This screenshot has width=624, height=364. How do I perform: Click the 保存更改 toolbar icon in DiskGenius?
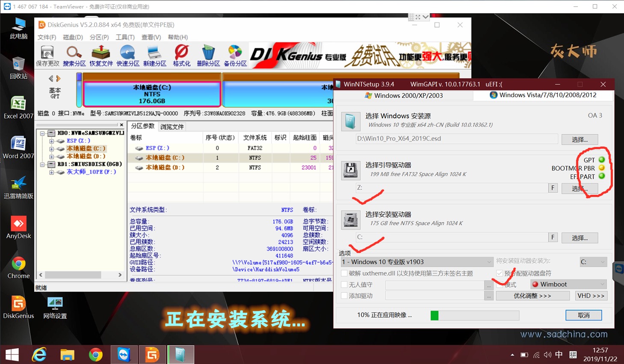[47, 56]
